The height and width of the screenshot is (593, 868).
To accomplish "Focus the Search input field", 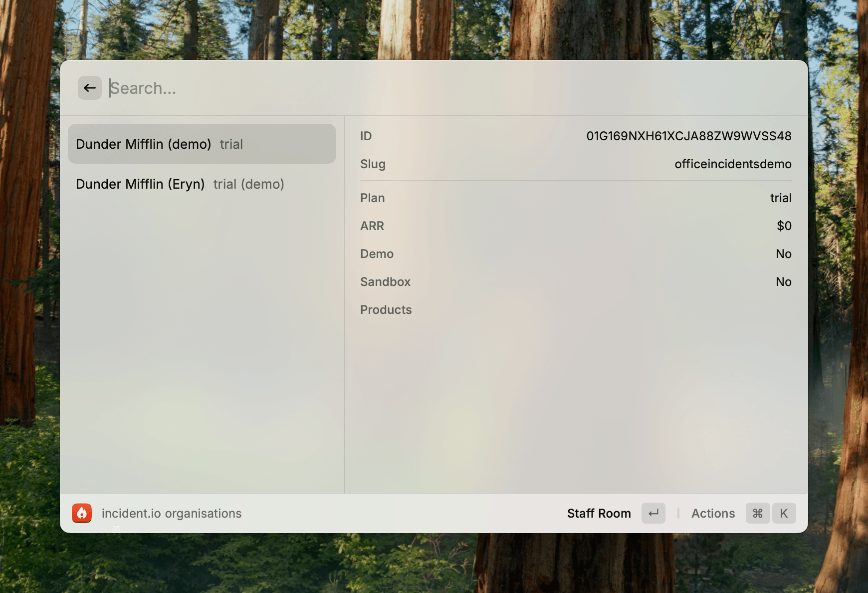I will (399, 88).
